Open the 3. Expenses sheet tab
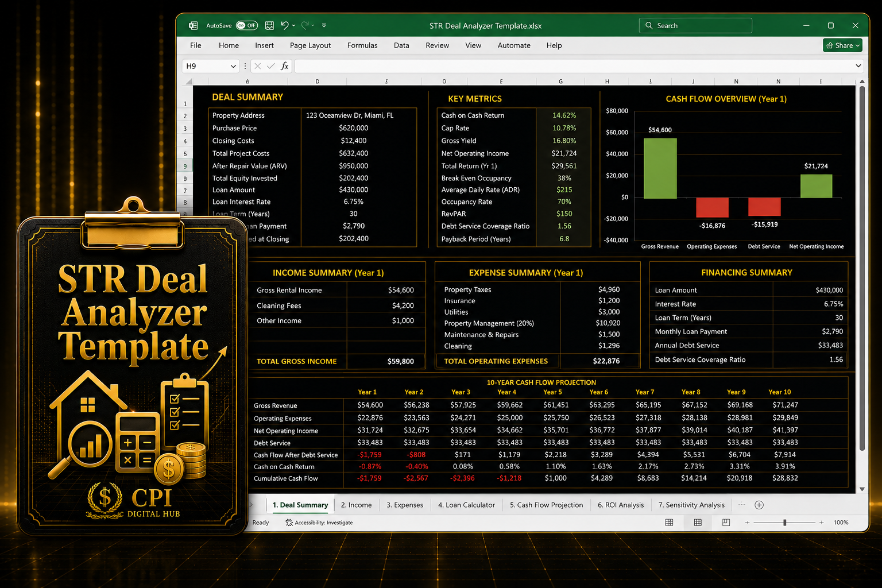882x588 pixels. (x=405, y=505)
